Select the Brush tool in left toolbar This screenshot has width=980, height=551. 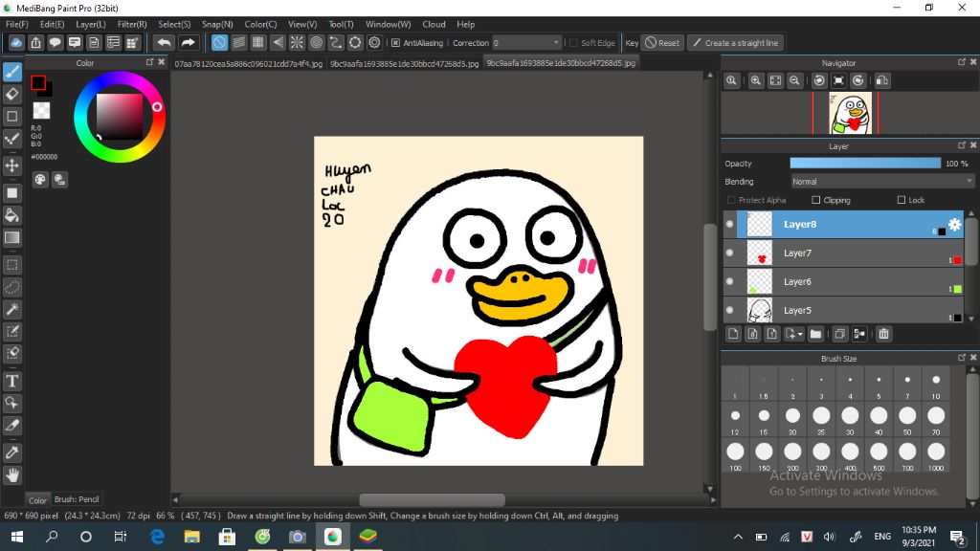point(11,72)
